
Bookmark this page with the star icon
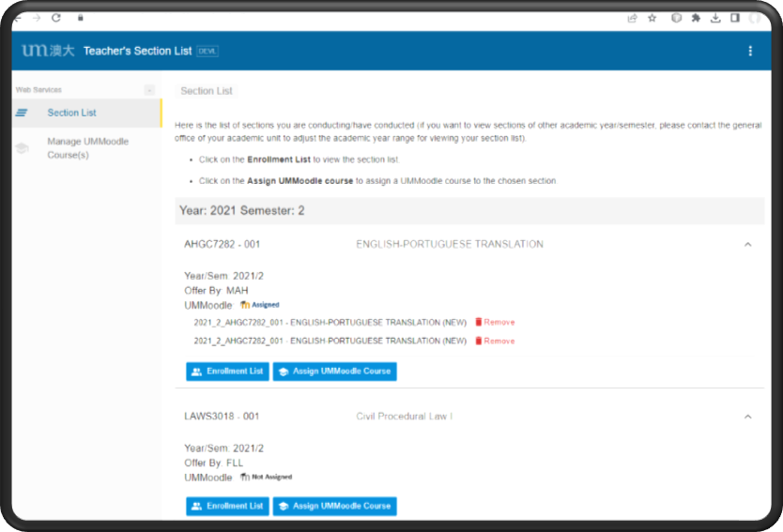652,17
